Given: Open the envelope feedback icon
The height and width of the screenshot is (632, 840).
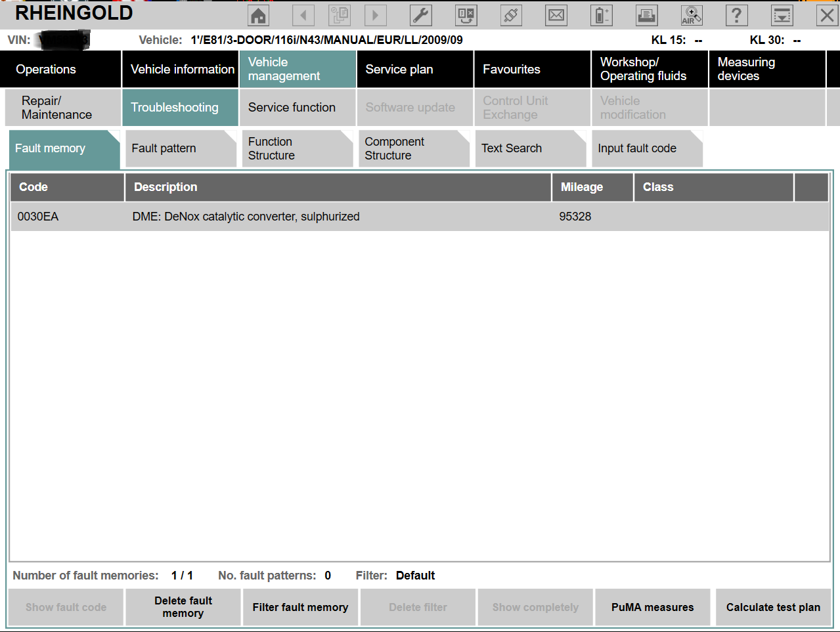Looking at the screenshot, I should click(556, 15).
